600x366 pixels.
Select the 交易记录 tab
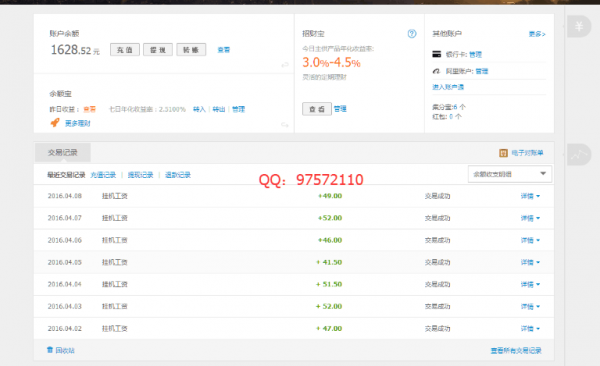(x=63, y=152)
